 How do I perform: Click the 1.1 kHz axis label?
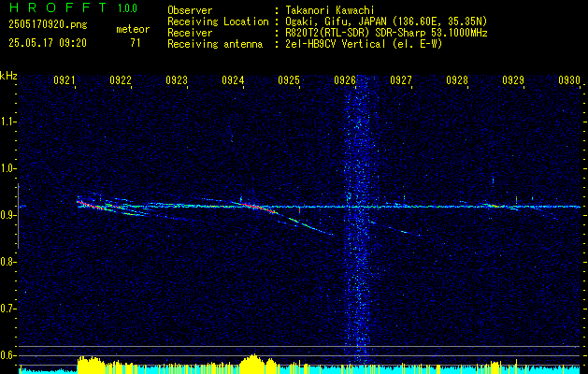(x=7, y=122)
